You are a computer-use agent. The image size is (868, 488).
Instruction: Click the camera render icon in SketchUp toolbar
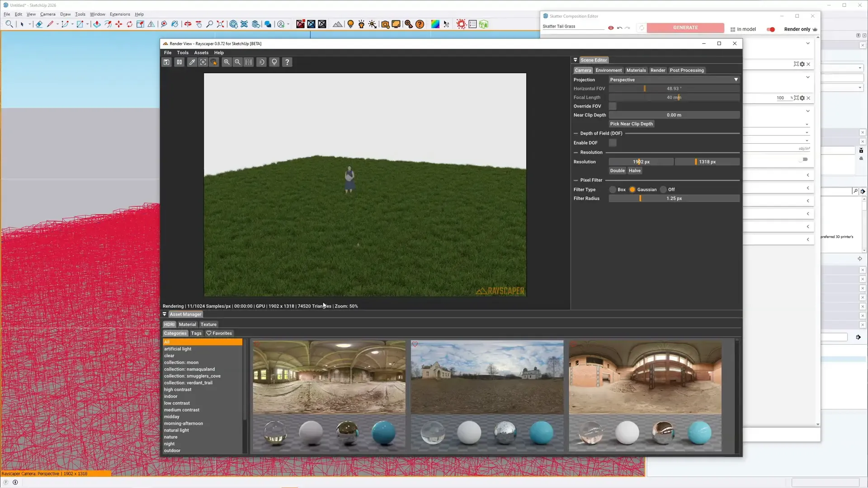tap(385, 24)
